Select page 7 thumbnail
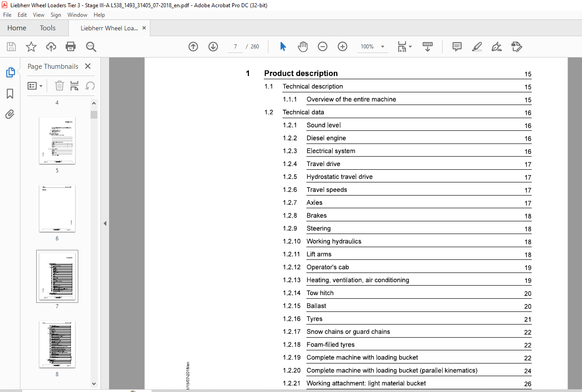The width and height of the screenshot is (582, 392). (57, 276)
